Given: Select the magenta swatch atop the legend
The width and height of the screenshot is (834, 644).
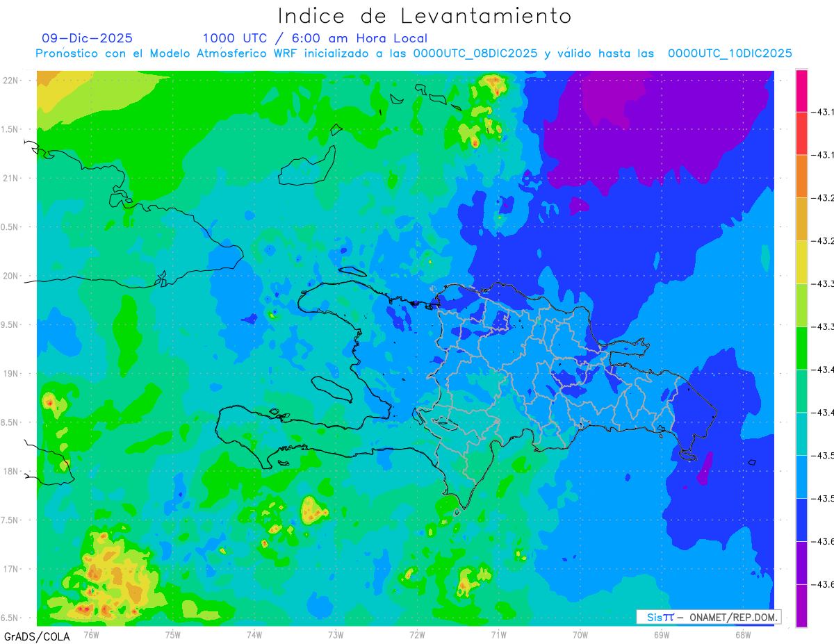Looking at the screenshot, I should point(801,90).
